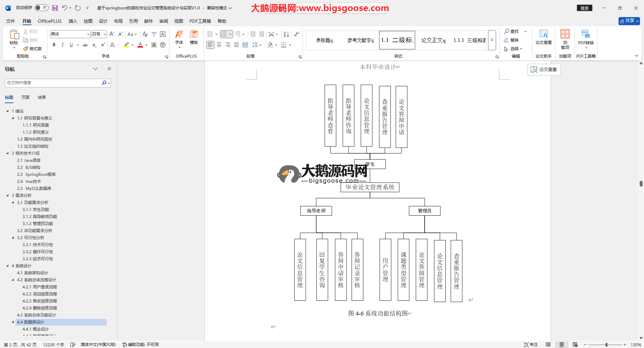Image resolution: width=644 pixels, height=348 pixels.
Task: Switch to the 页面 tab in navigation pane
Action: [25, 97]
